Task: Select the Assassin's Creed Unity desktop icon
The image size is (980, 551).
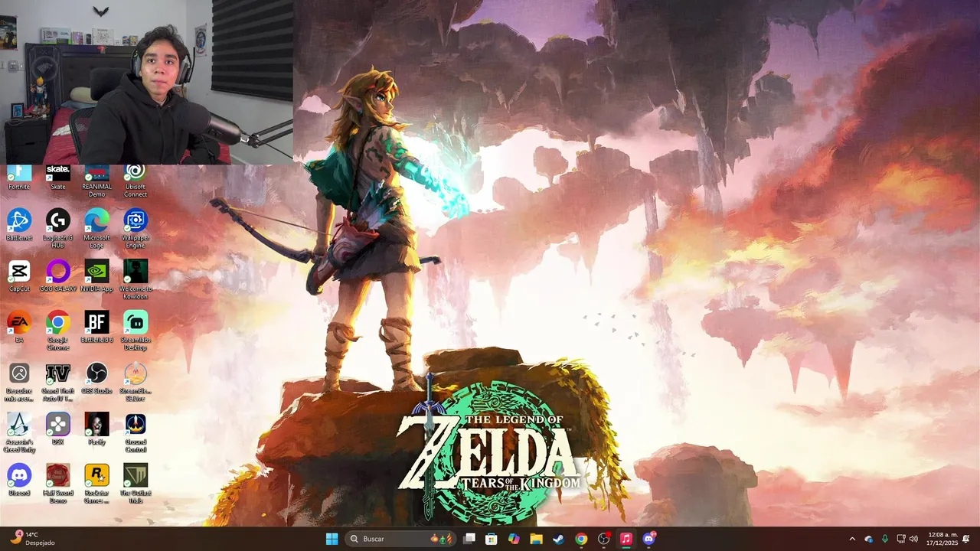Action: click(x=19, y=433)
